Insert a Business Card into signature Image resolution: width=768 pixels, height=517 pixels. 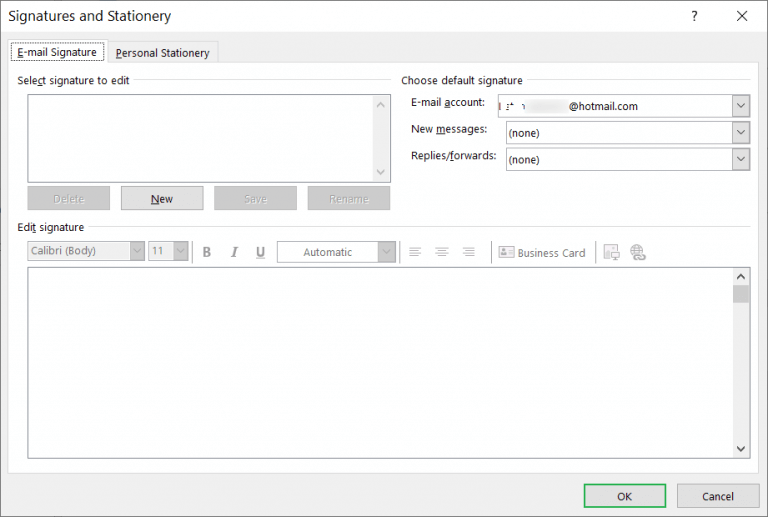tap(542, 253)
